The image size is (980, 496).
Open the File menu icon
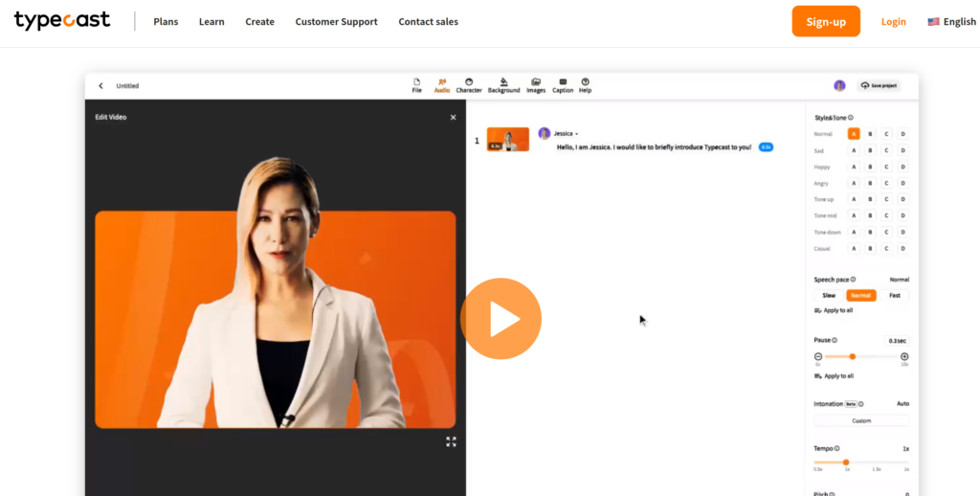pyautogui.click(x=417, y=85)
